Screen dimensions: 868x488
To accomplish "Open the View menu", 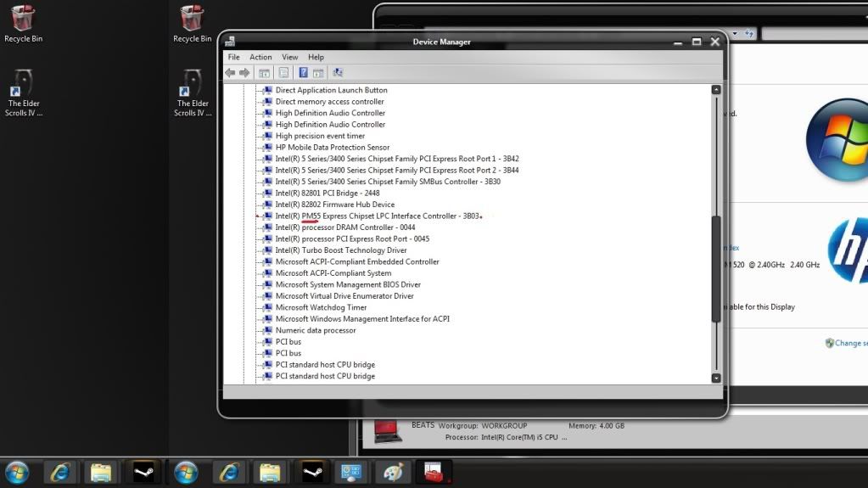I will (x=289, y=57).
